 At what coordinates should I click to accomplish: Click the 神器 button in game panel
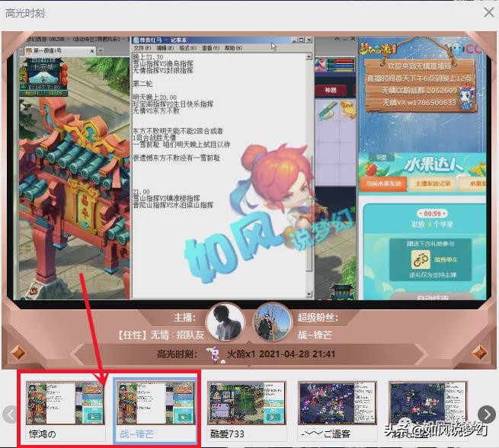[x=331, y=91]
